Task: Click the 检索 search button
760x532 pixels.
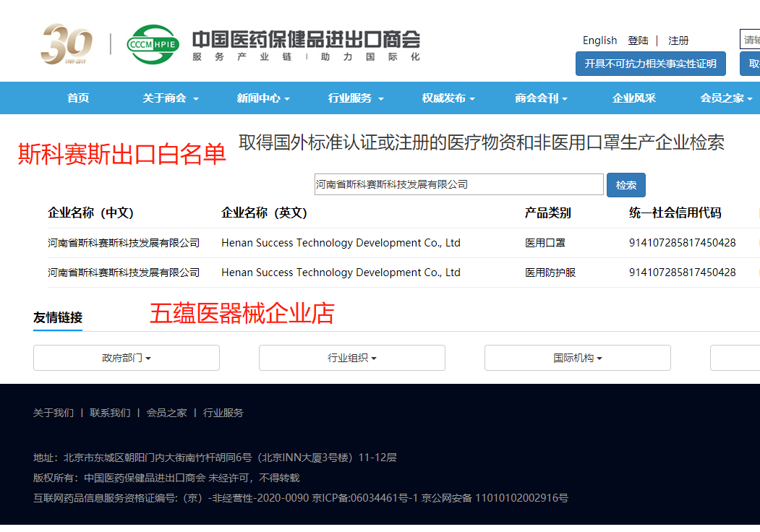Action: click(625, 184)
